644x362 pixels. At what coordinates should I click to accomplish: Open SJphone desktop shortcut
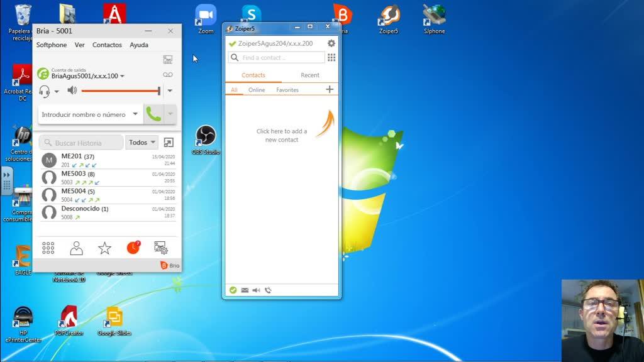(x=434, y=19)
